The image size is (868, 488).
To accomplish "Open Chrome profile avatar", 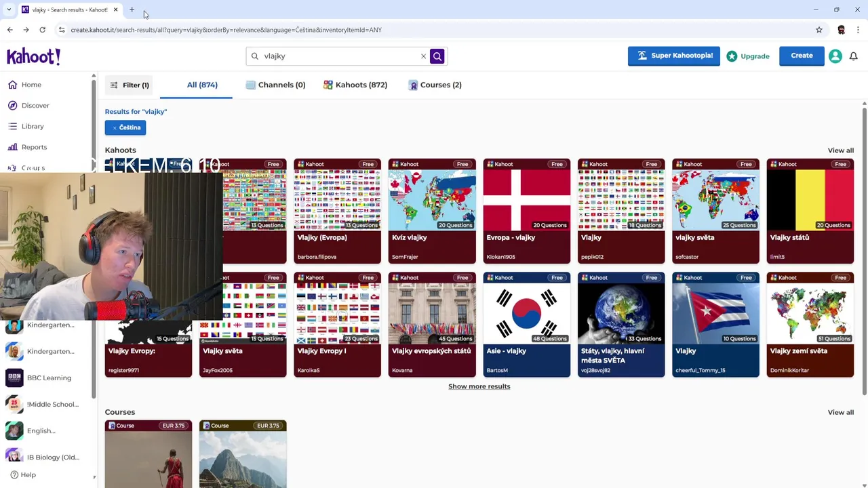I will (x=841, y=30).
